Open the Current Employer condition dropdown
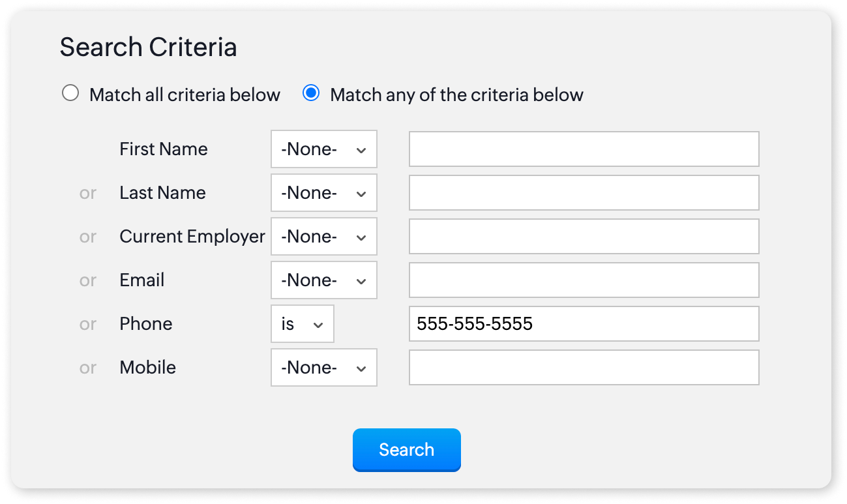This screenshot has width=847, height=504. 324,237
